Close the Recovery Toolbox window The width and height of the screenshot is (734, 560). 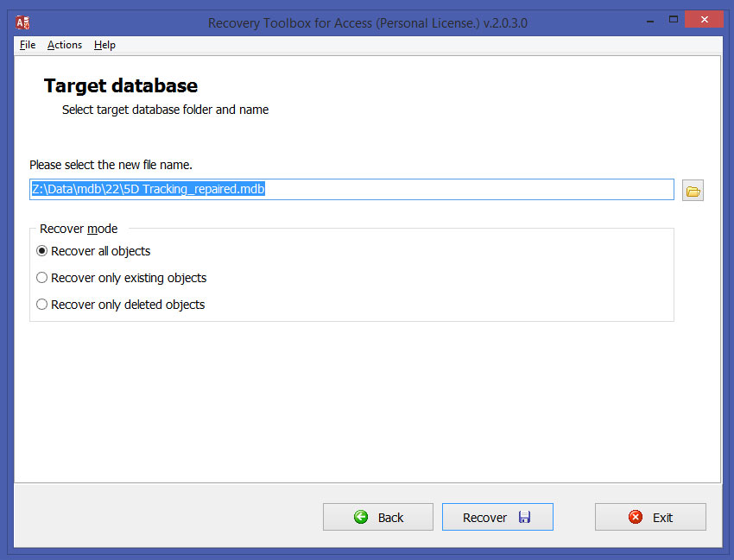coord(704,20)
